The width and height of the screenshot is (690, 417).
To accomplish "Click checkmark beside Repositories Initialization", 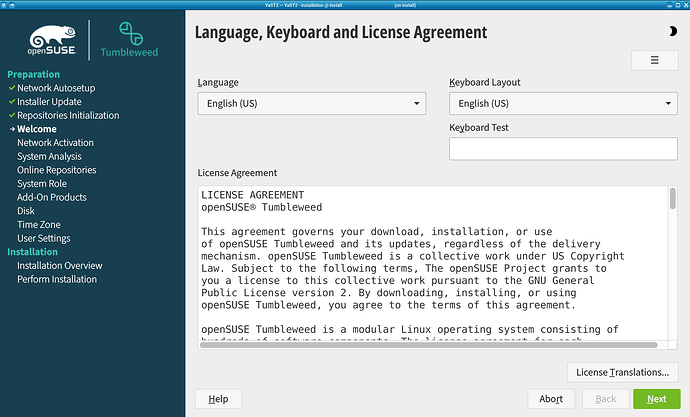I will [x=12, y=115].
